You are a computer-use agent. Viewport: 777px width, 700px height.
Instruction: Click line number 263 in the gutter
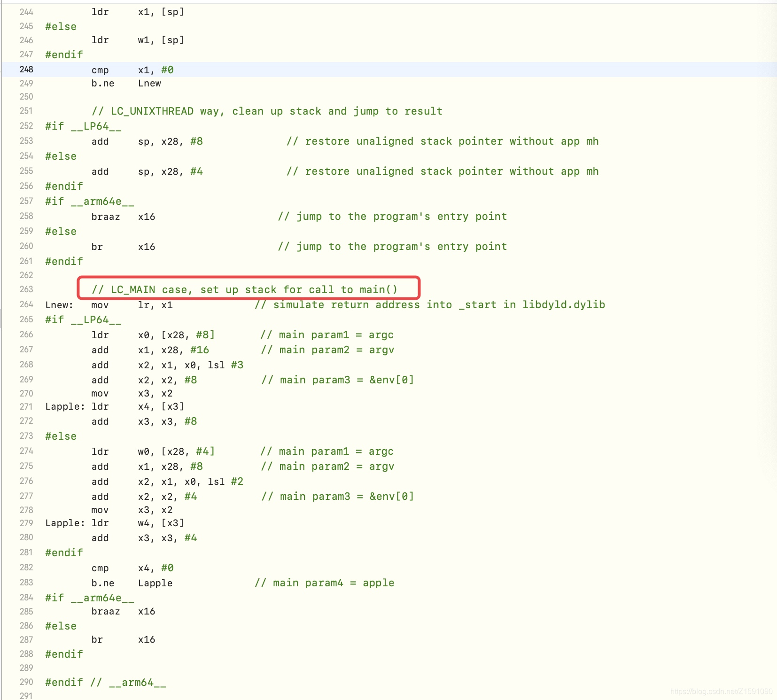click(26, 289)
